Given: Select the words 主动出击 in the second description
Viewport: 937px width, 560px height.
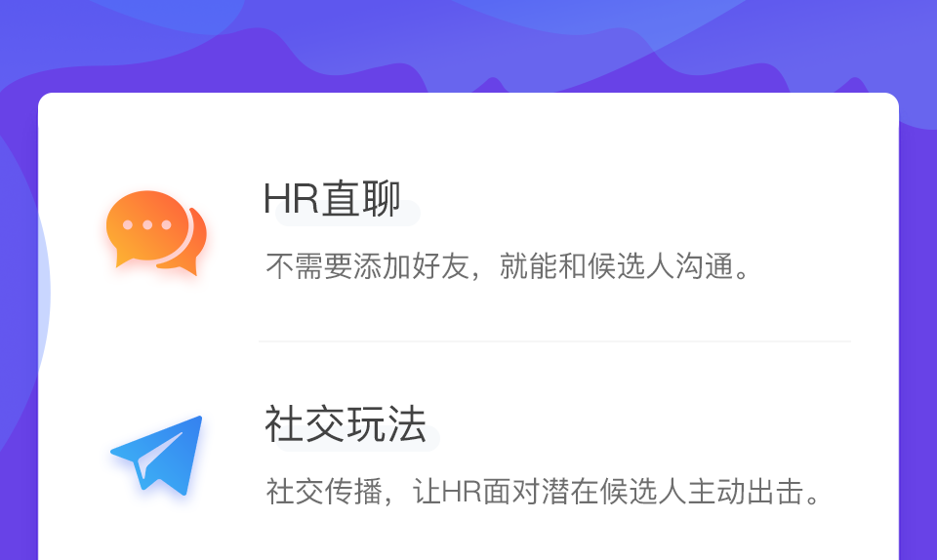Looking at the screenshot, I should tap(745, 492).
